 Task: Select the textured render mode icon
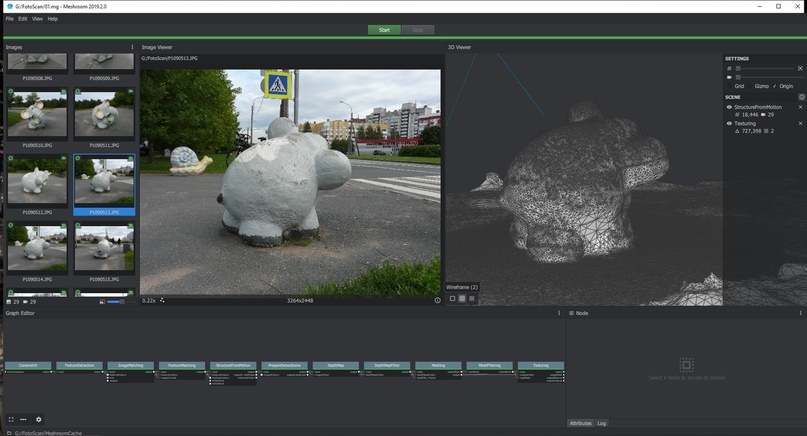(471, 299)
